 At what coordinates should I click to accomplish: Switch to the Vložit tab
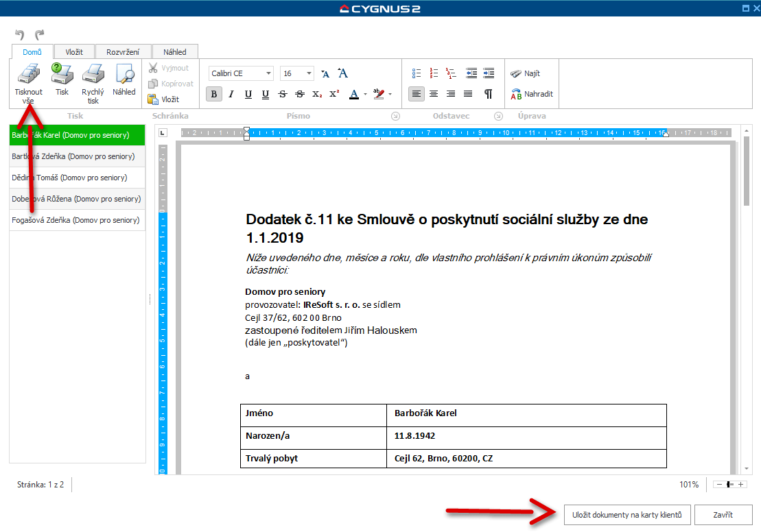click(74, 52)
